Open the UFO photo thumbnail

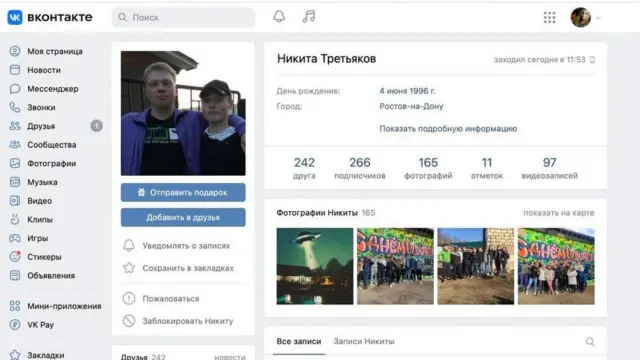coord(315,266)
